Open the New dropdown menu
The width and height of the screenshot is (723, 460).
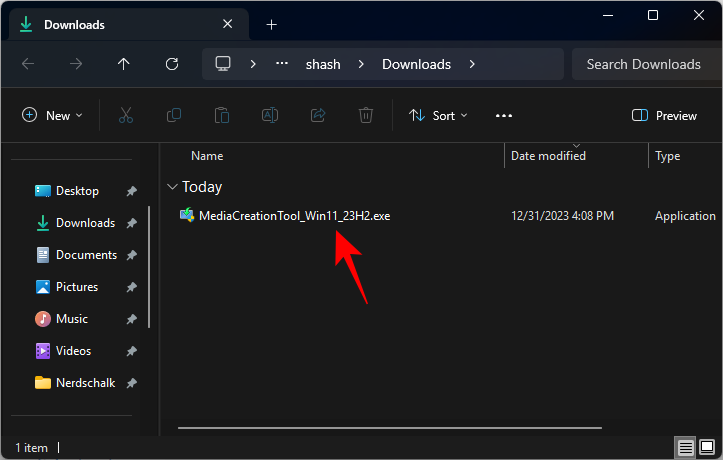coord(53,116)
